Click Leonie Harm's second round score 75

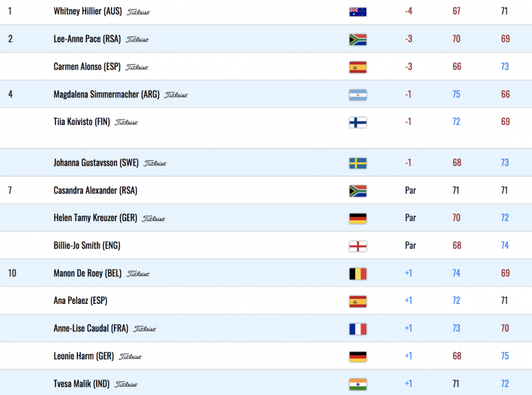point(505,356)
